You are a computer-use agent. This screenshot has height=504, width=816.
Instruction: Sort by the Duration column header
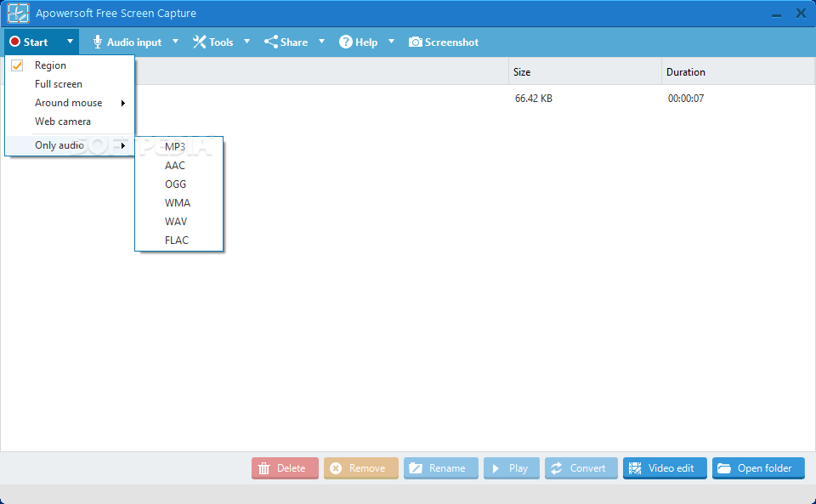point(738,71)
